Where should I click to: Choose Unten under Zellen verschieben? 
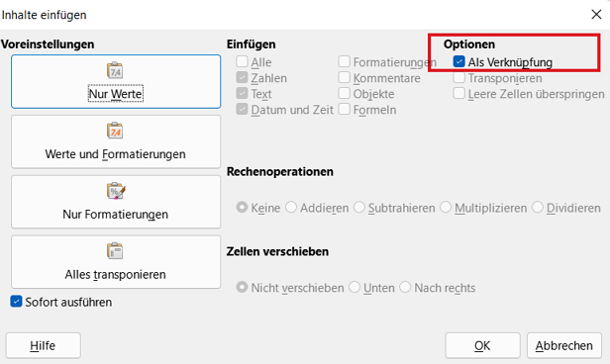[x=355, y=287]
